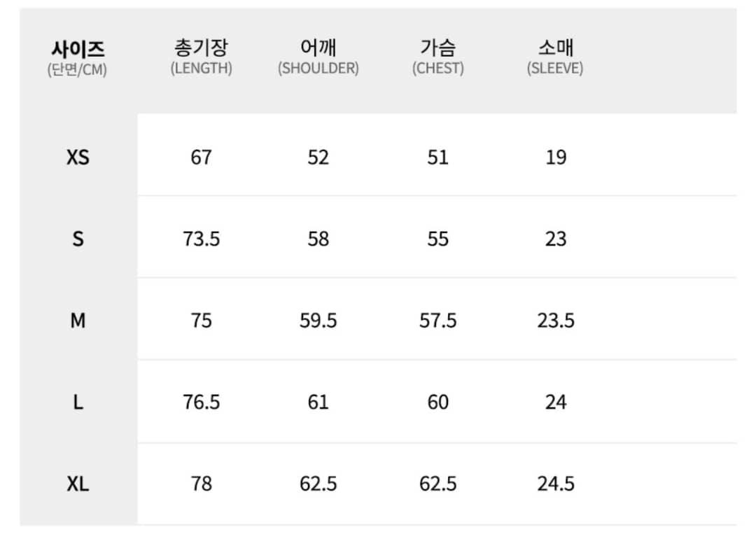Click the M chest value 57.5
756x539 pixels.
click(437, 321)
